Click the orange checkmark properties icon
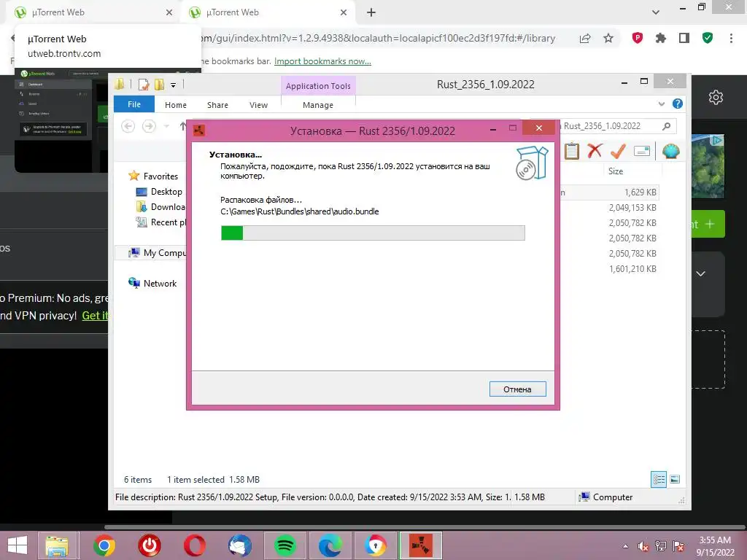This screenshot has height=560, width=747. coord(618,151)
